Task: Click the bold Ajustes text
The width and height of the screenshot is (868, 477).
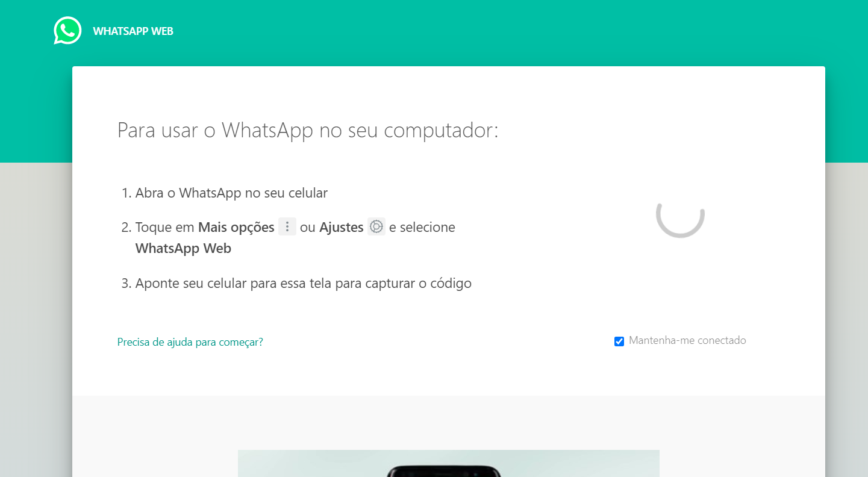Action: tap(342, 228)
